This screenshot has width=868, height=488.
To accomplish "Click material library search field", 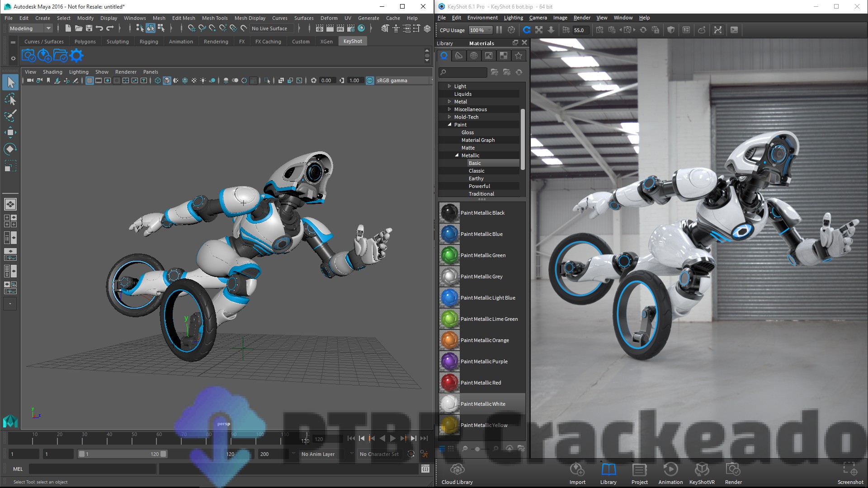I will coord(463,72).
